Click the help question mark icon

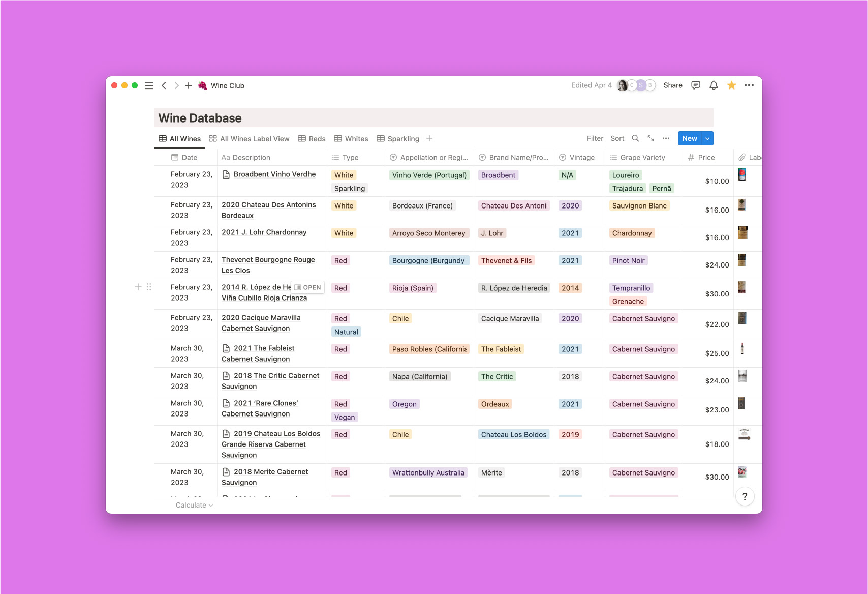pyautogui.click(x=745, y=496)
